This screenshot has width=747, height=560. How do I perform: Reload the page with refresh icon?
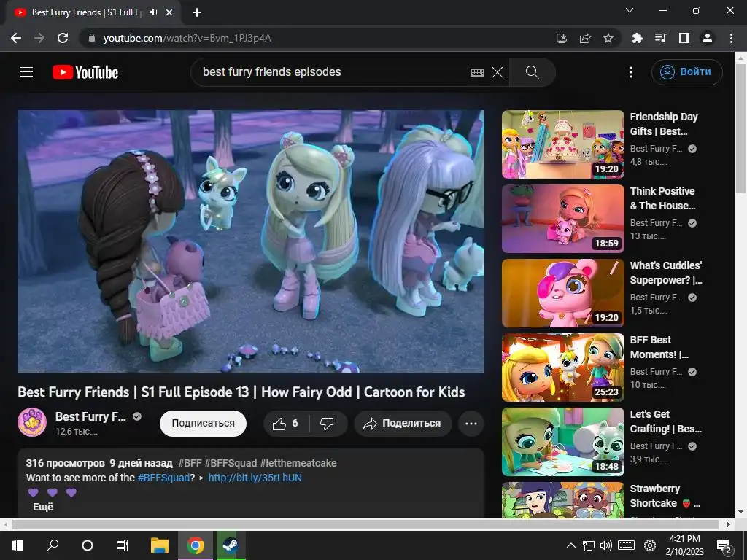(63, 38)
